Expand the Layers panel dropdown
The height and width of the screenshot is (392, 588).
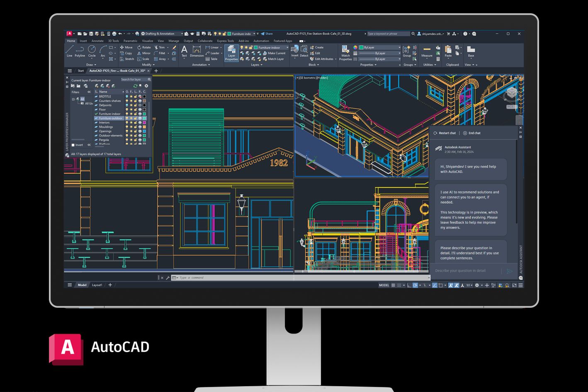pos(256,65)
